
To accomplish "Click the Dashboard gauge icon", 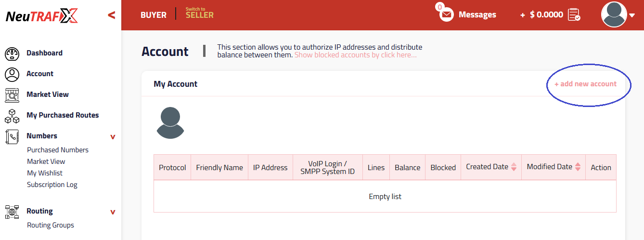I will [12, 53].
